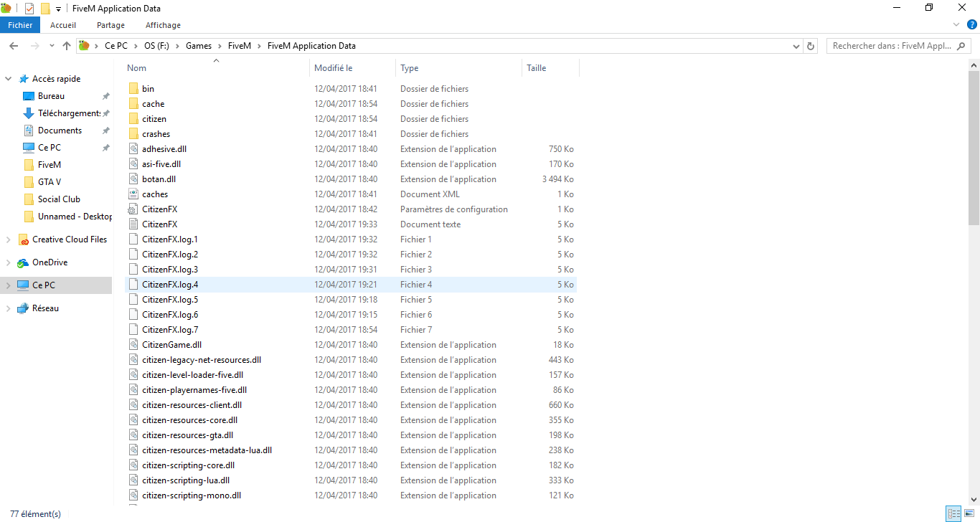This screenshot has height=522, width=980.
Task: Expand the OneDrive tree node
Action: pos(9,262)
